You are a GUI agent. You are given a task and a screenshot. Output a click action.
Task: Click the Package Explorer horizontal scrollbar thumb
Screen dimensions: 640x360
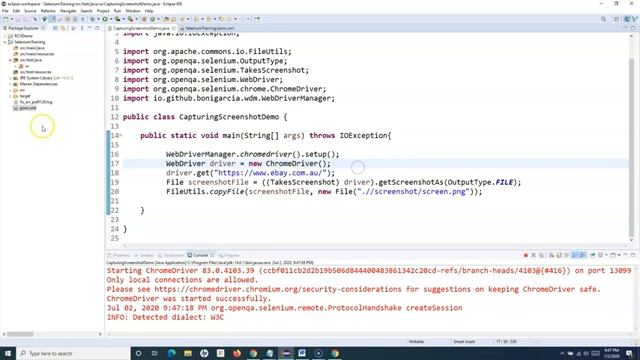click(20, 334)
